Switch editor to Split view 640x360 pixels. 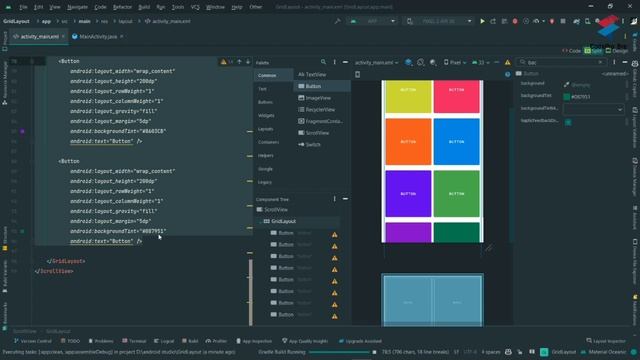(x=593, y=51)
